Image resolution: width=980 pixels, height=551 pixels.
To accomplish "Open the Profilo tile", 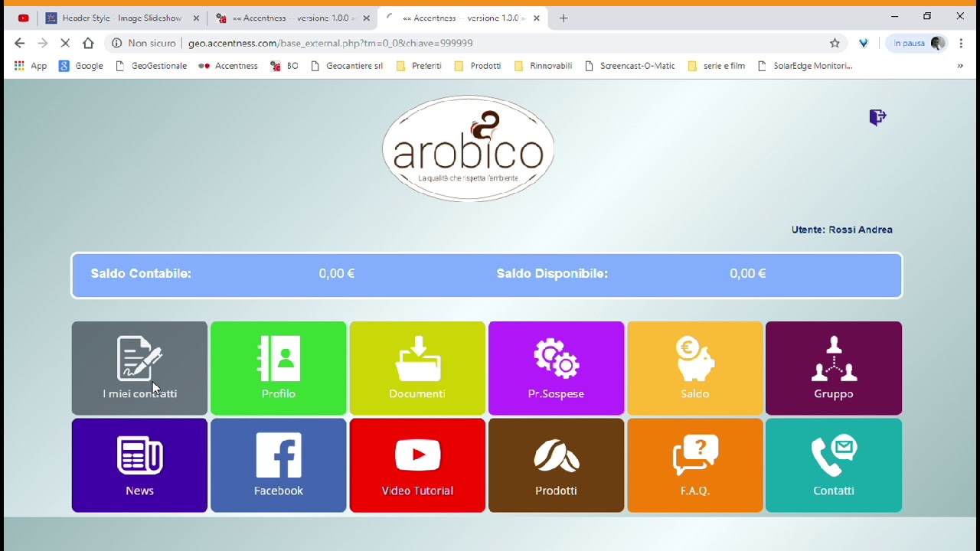I will point(279,368).
